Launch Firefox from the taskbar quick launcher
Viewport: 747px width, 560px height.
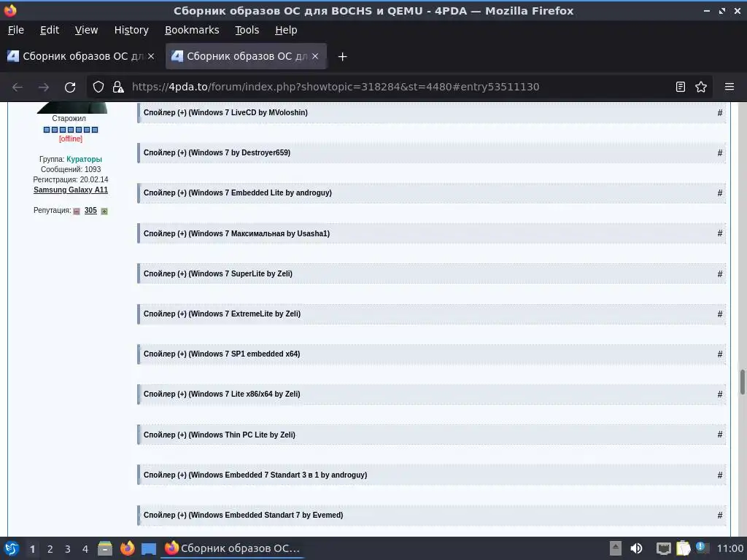tap(127, 548)
